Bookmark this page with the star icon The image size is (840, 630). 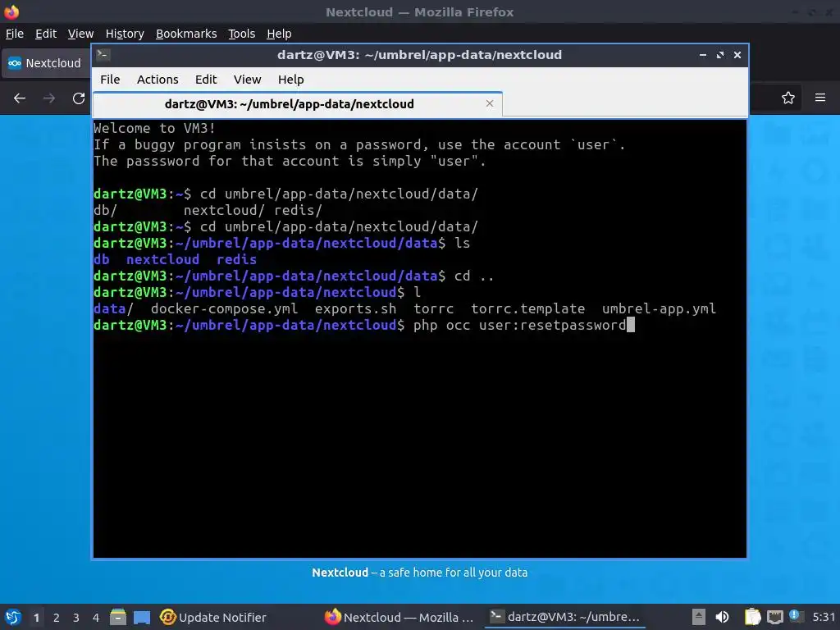click(x=787, y=98)
